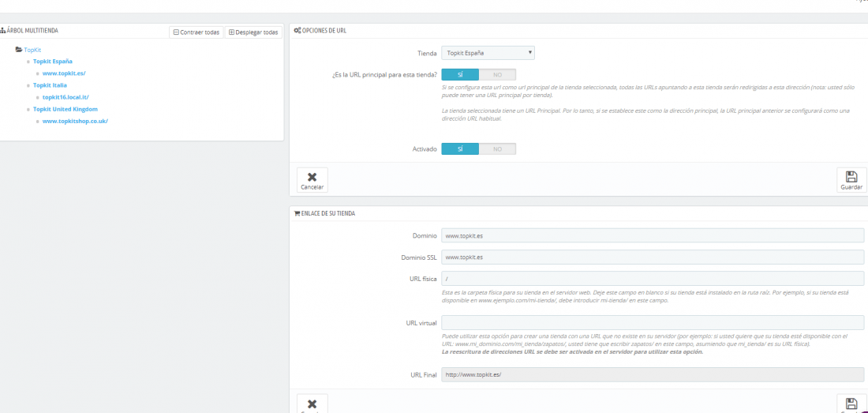This screenshot has width=868, height=413.
Task: Select Topkit United Kingdom in the tree
Action: (x=65, y=109)
